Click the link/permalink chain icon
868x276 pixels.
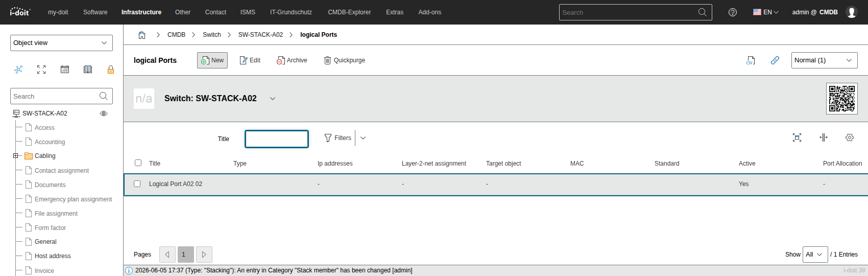775,60
